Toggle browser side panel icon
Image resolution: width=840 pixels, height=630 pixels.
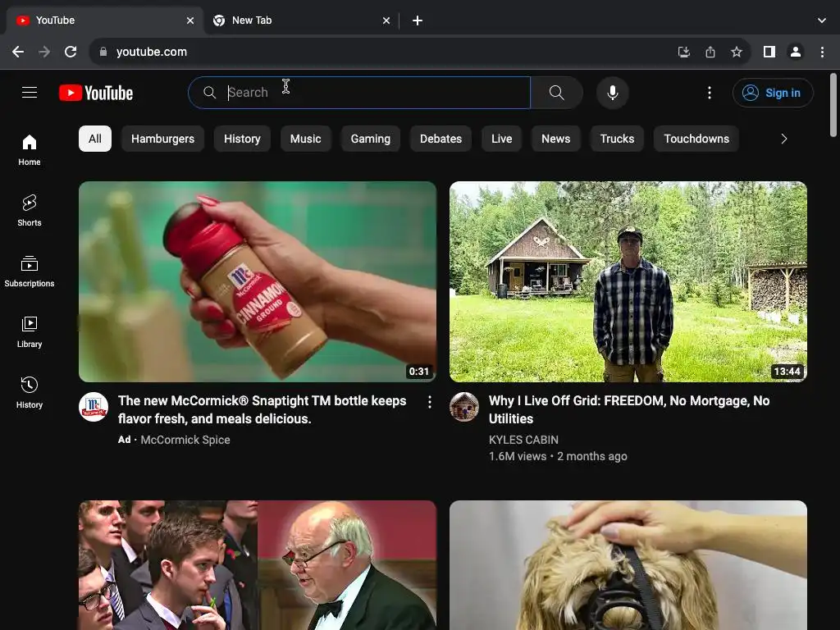pyautogui.click(x=769, y=52)
